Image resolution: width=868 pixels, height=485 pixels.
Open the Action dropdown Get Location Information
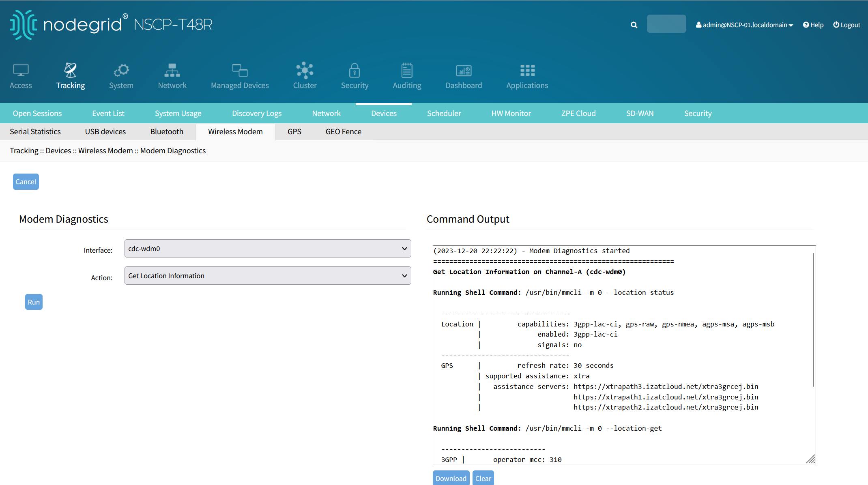tap(268, 276)
